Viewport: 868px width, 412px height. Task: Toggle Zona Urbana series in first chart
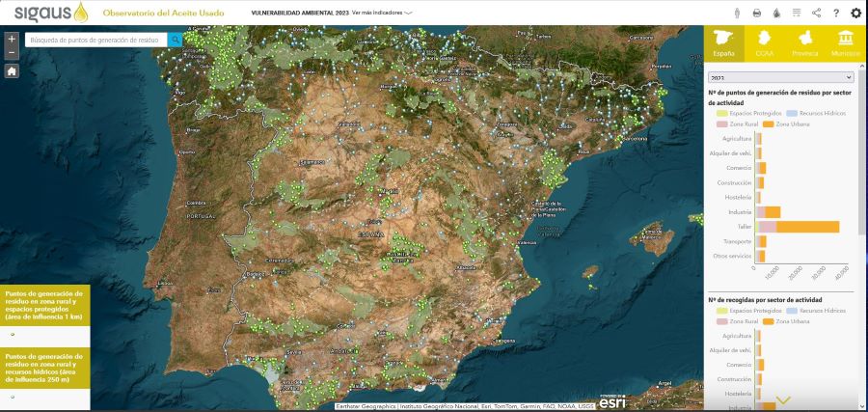tap(790, 124)
